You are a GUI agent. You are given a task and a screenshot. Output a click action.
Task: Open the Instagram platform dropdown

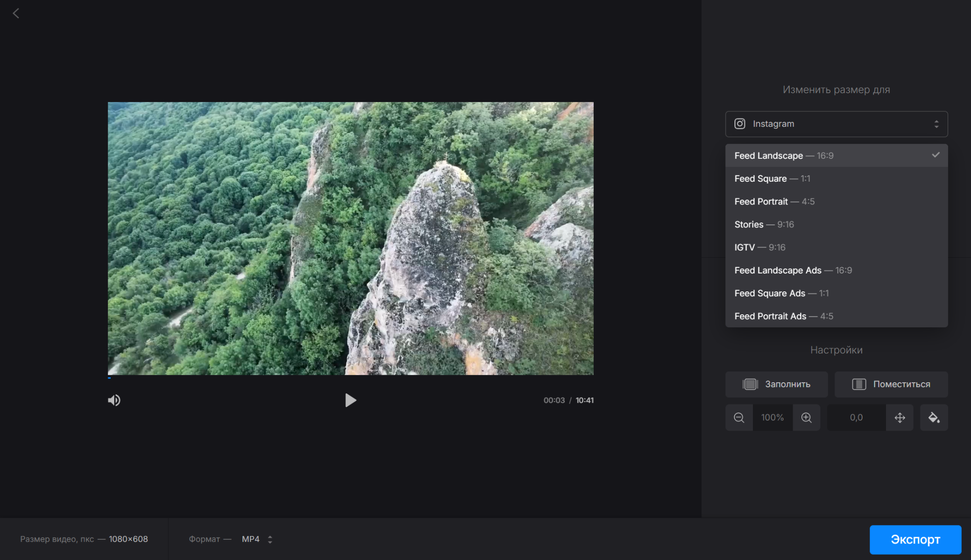pyautogui.click(x=835, y=124)
